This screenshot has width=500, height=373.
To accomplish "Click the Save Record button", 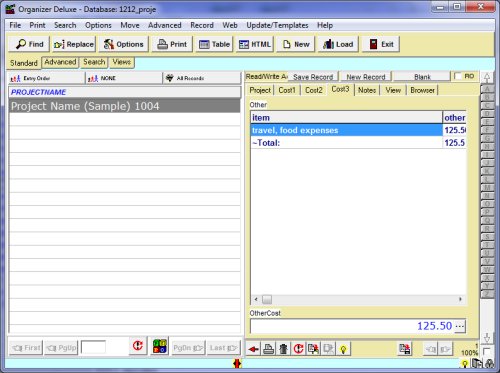I will click(313, 77).
